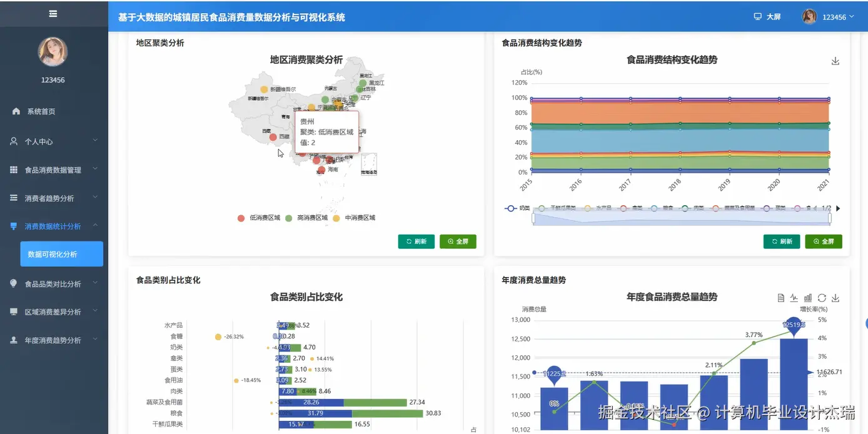The height and width of the screenshot is (434, 868).
Task: Click the 黑龙江 map point
Action: pos(363,83)
